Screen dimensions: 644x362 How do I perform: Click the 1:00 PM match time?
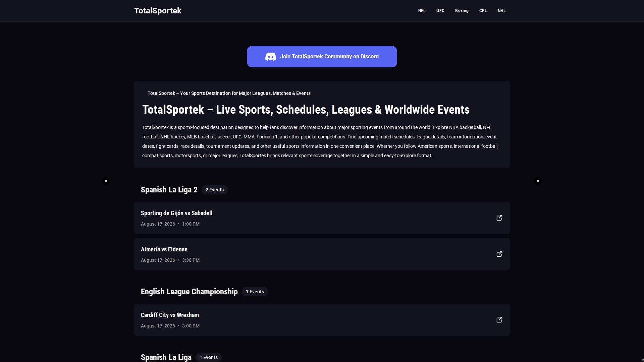191,224
